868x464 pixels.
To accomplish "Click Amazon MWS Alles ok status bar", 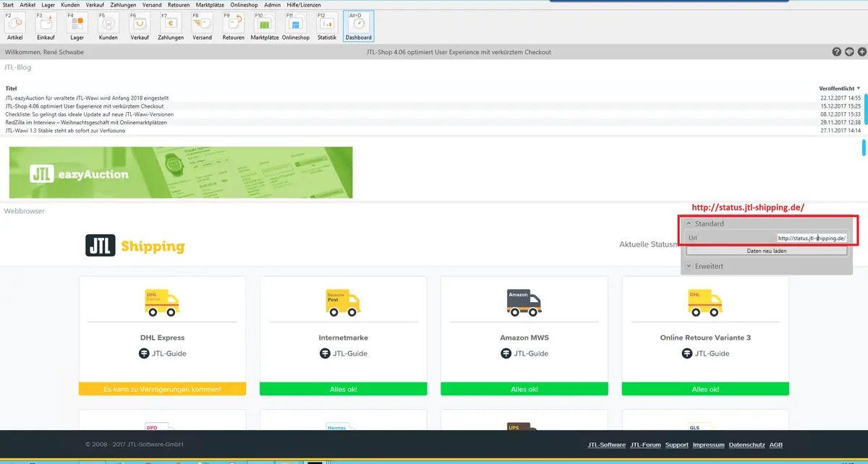I will (x=524, y=390).
